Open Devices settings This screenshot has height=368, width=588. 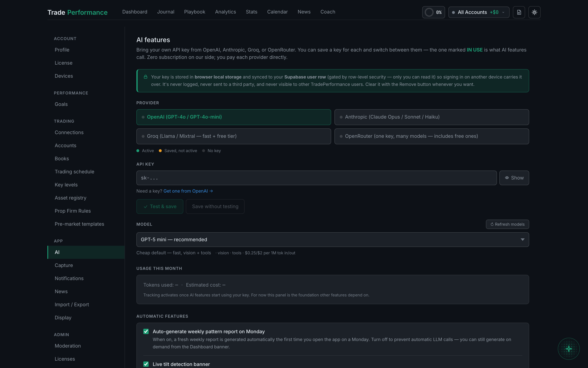pos(86,76)
